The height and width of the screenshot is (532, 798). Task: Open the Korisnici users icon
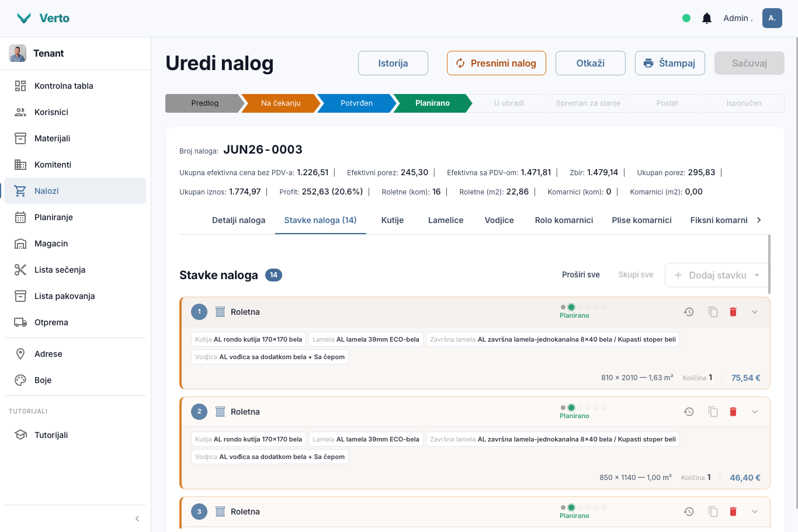(20, 112)
